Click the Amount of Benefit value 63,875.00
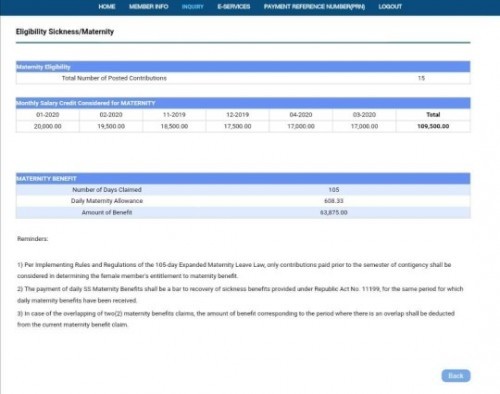The height and width of the screenshot is (394, 500). [x=334, y=212]
